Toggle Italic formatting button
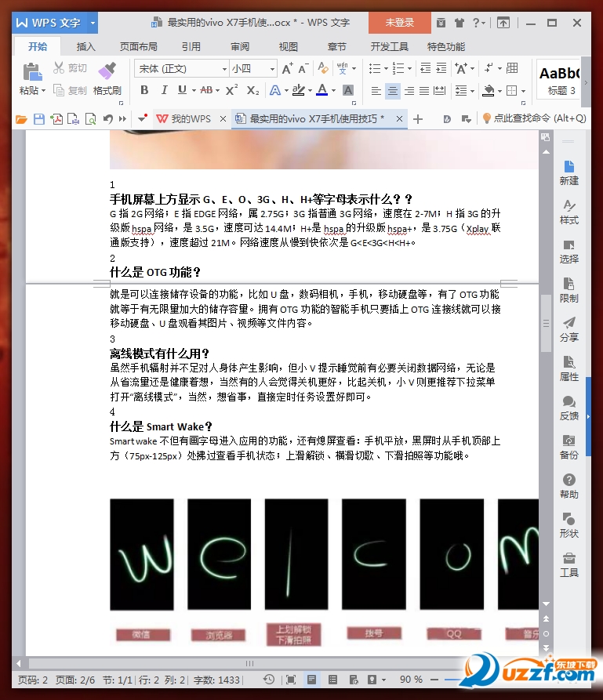This screenshot has height=700, width=603. [164, 90]
